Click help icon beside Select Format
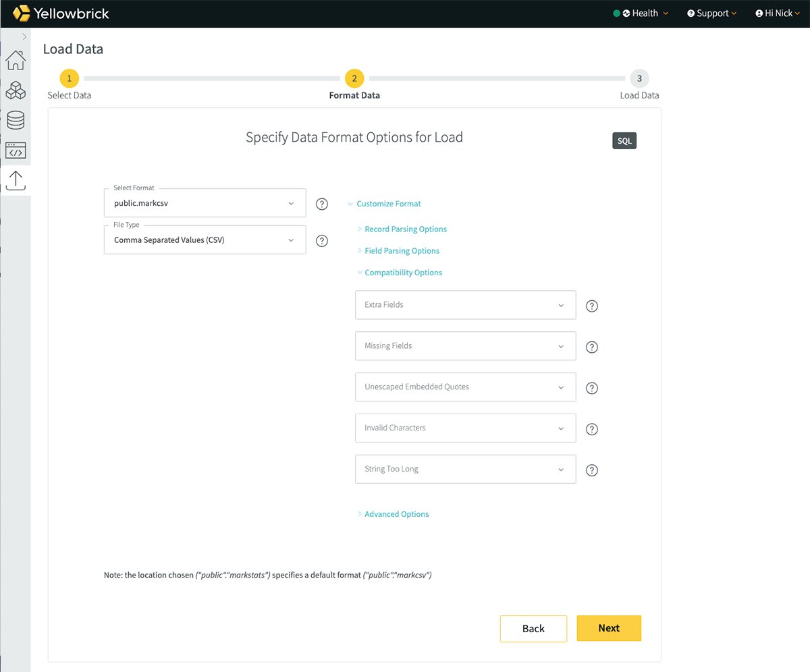 click(x=322, y=204)
